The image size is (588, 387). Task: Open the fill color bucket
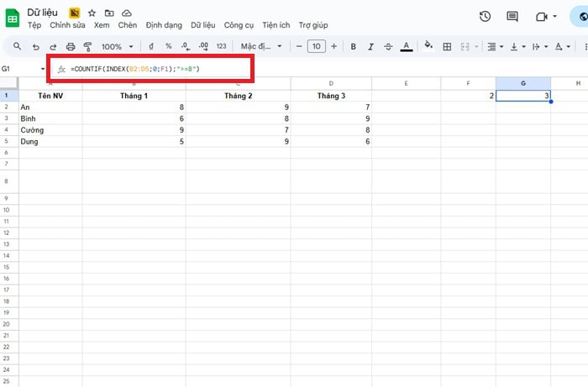tap(428, 45)
